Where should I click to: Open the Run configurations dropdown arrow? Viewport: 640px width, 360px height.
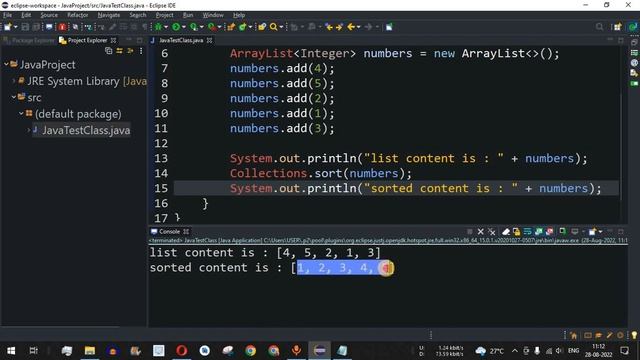point(184,27)
